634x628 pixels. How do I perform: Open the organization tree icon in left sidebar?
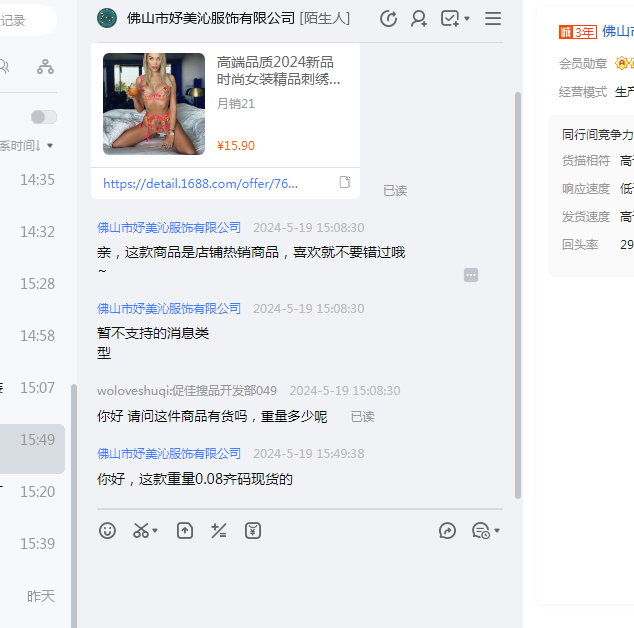point(45,67)
